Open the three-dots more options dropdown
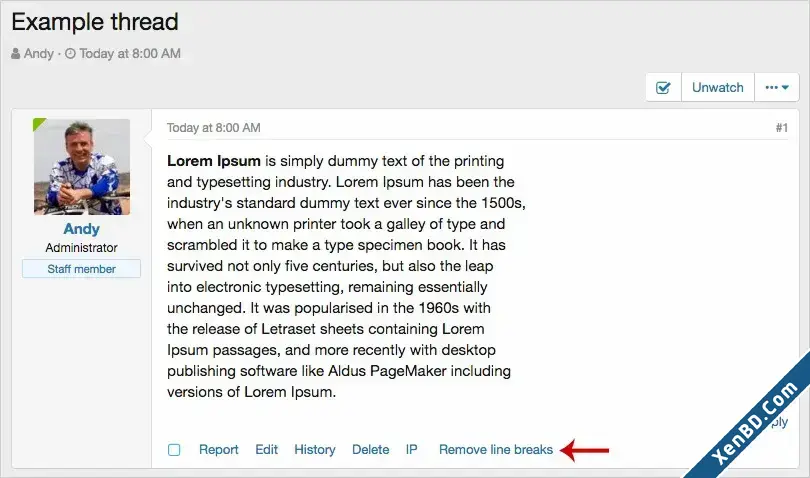The width and height of the screenshot is (810, 478). [x=777, y=87]
